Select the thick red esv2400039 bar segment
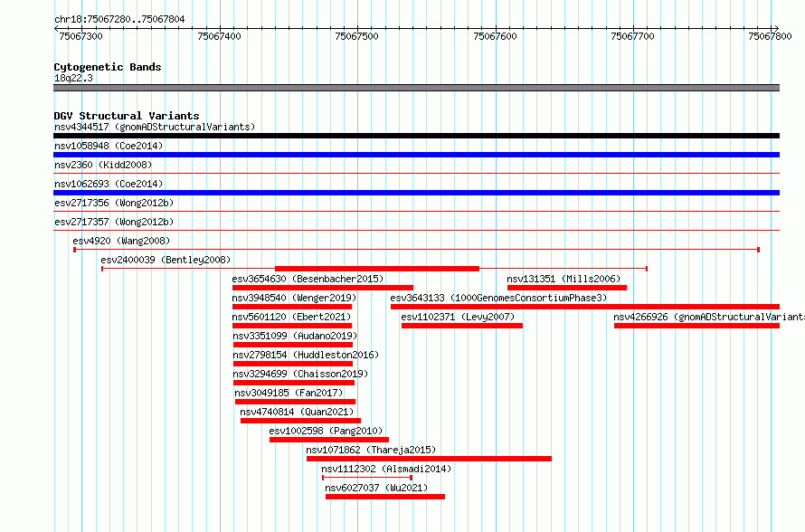Screen dimensions: 805x532 pyautogui.click(x=377, y=269)
